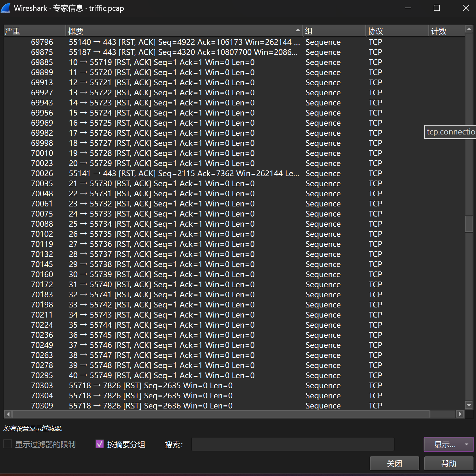Viewport: 476px width, 476px height.
Task: Click the vertical scrollbar up arrow
Action: pyautogui.click(x=469, y=29)
